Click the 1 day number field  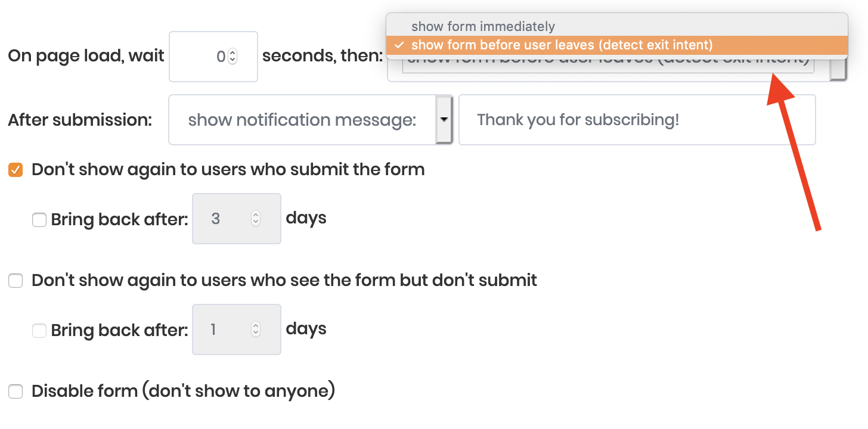(224, 329)
